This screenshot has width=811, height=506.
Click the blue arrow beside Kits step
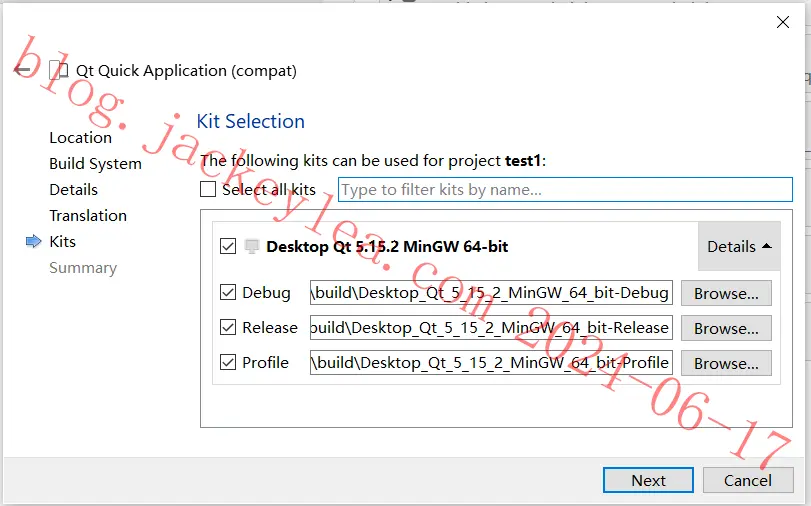click(x=34, y=241)
